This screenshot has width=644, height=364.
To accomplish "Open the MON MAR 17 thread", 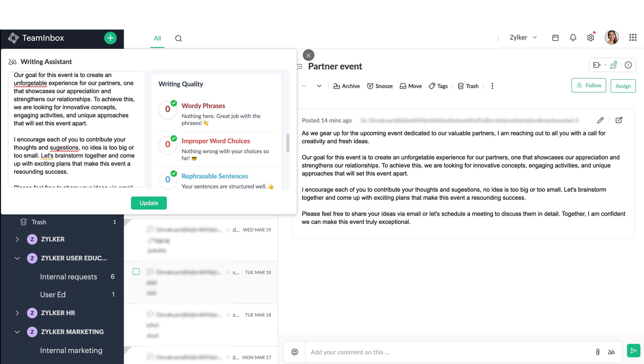I will coord(201,355).
